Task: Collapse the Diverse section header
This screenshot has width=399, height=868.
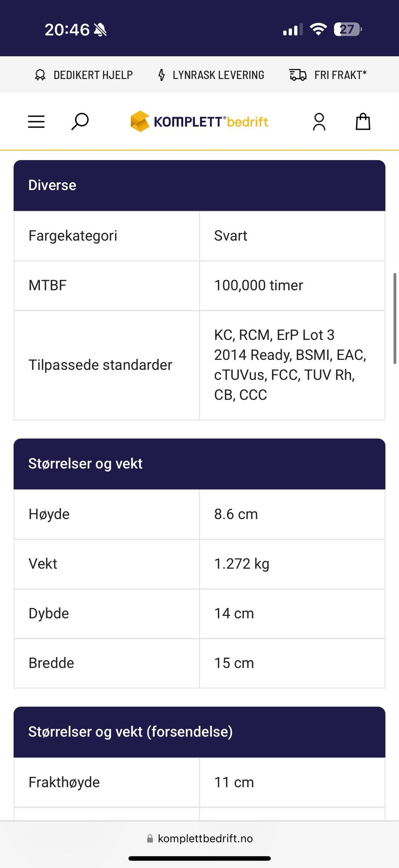Action: (x=199, y=186)
